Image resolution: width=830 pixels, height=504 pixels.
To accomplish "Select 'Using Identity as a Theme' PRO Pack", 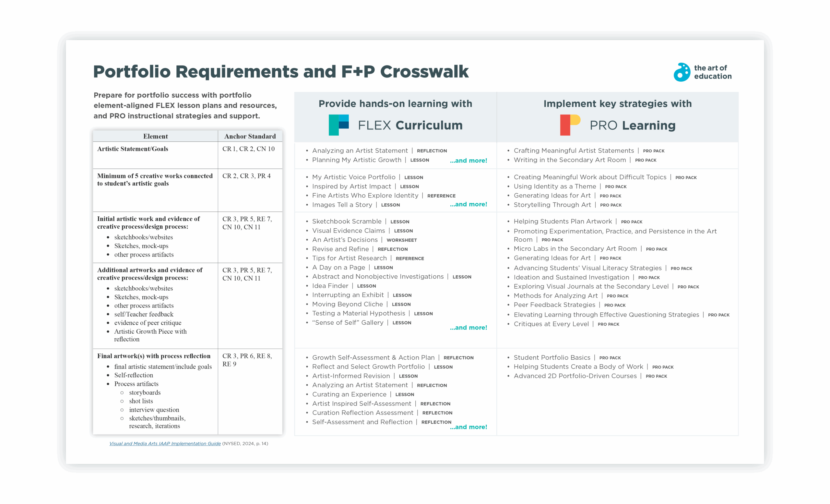I will click(x=554, y=186).
